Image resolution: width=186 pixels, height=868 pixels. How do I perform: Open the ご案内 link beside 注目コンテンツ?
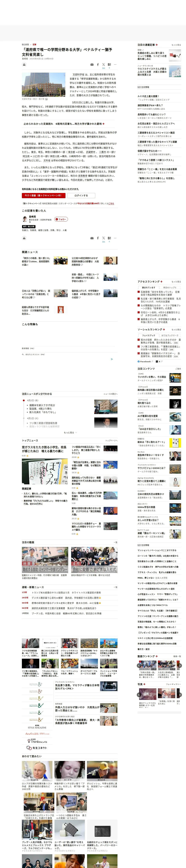coord(178,369)
